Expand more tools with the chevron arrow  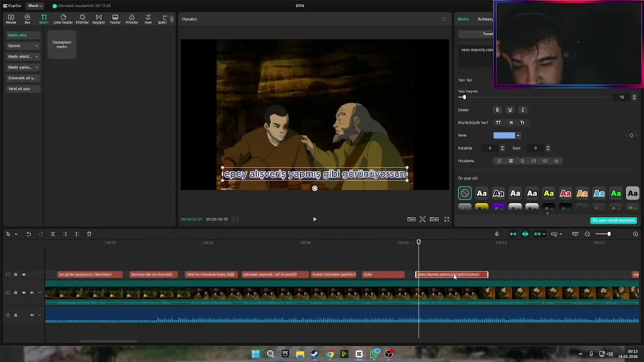tap(172, 19)
